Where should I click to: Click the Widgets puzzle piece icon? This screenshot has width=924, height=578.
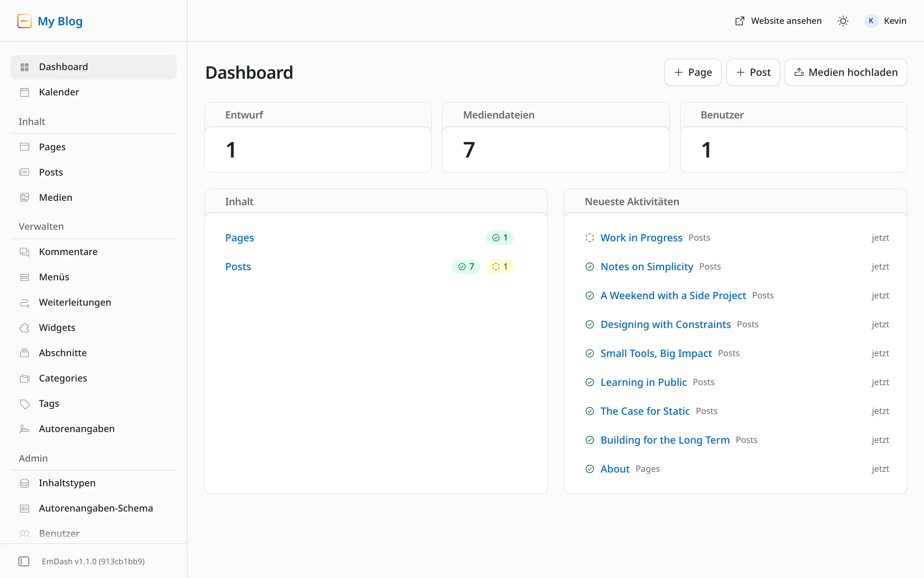25,328
